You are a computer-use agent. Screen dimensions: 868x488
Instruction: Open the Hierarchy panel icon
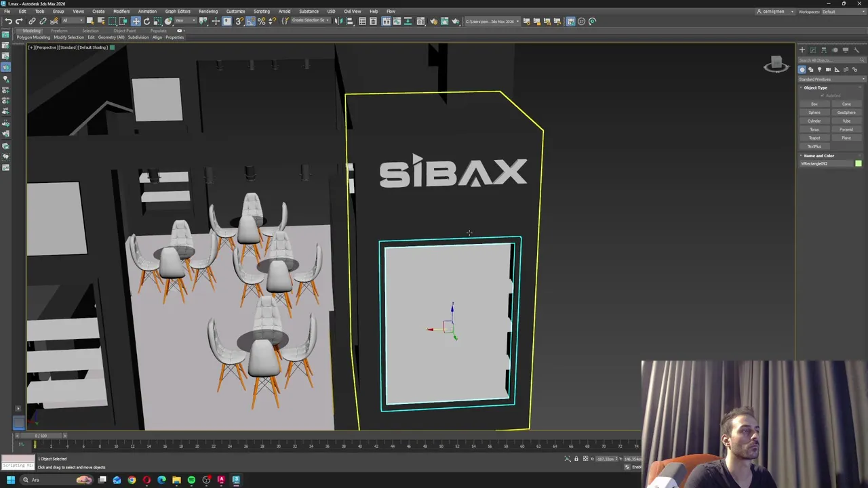point(824,50)
